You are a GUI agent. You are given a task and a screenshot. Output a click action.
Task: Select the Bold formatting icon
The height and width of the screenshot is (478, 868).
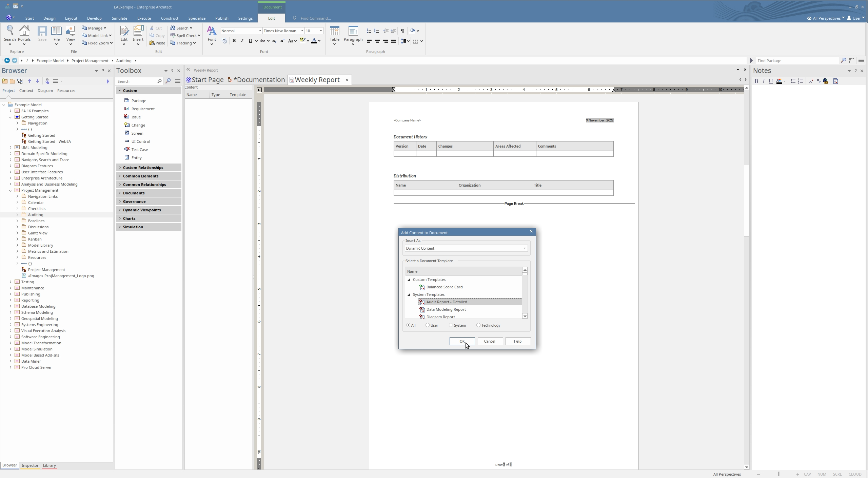(x=234, y=41)
